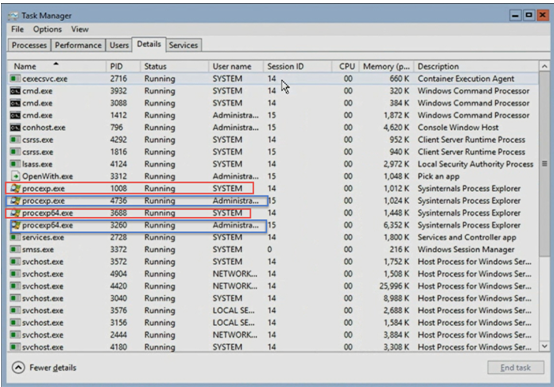Click the smss.exe process icon
The width and height of the screenshot is (554, 387).
pos(15,249)
